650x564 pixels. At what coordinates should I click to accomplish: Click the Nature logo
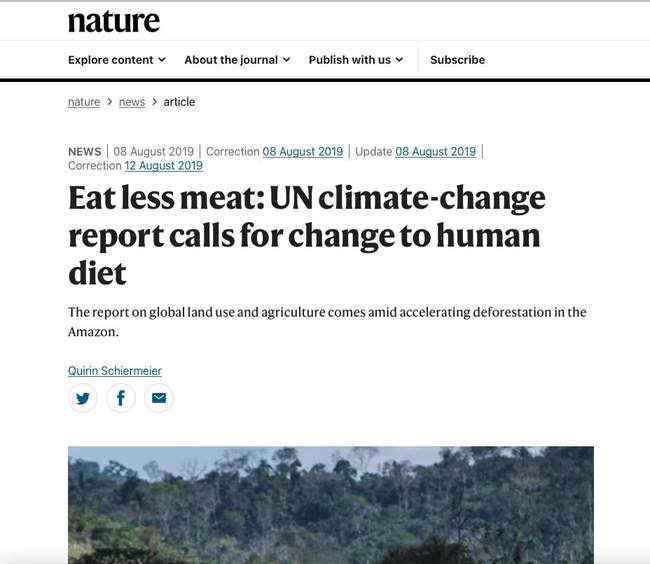[x=113, y=21]
